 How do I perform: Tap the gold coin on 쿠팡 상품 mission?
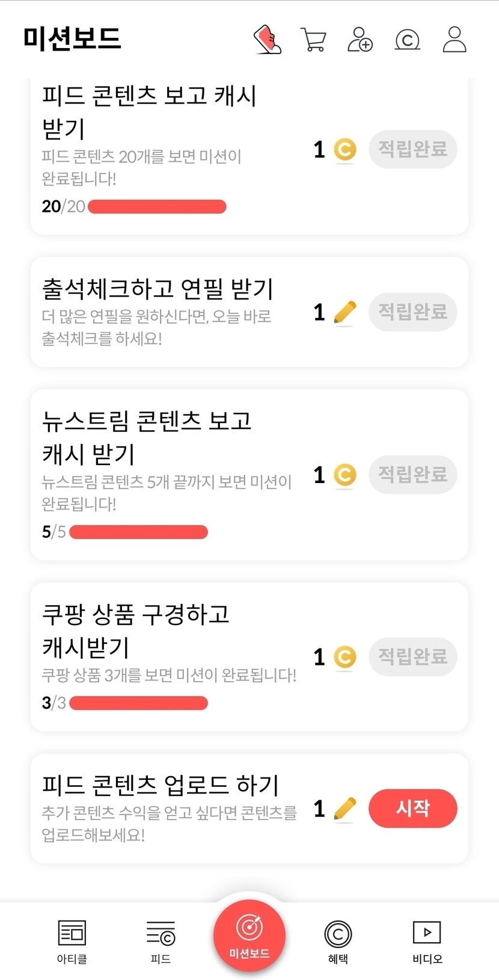pos(344,657)
